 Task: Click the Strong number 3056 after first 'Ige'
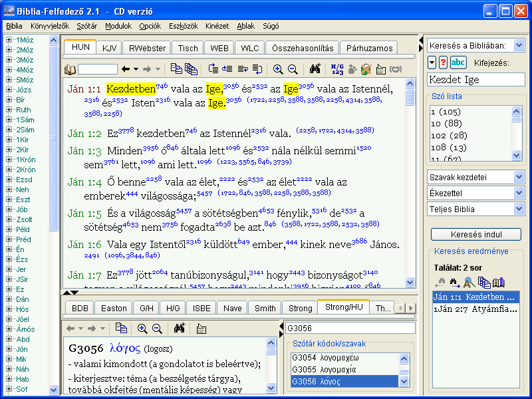pos(231,86)
